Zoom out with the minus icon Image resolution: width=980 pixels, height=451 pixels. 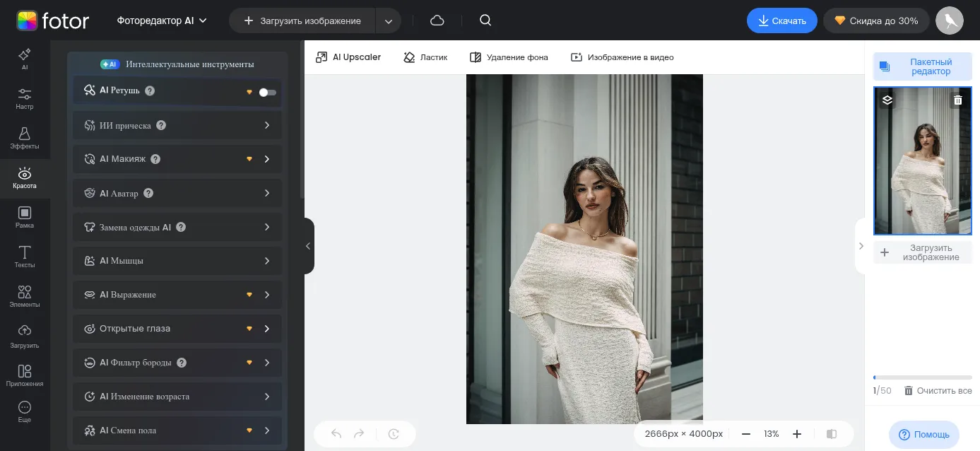click(746, 434)
